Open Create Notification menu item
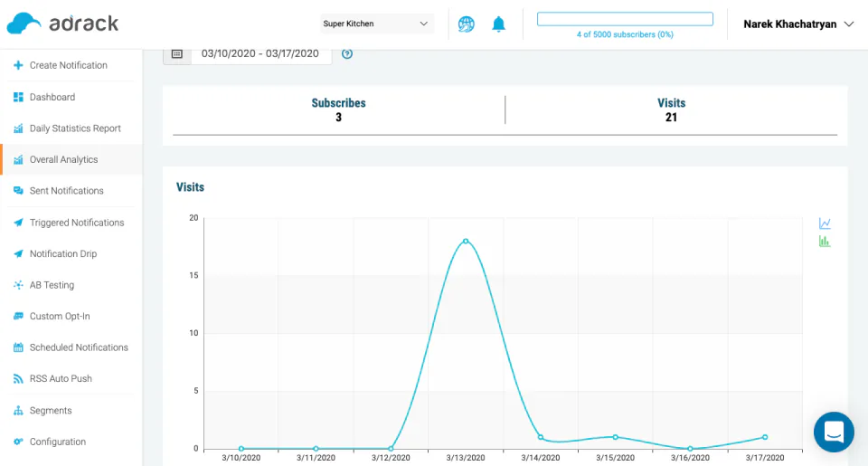Image resolution: width=868 pixels, height=466 pixels. coord(71,65)
